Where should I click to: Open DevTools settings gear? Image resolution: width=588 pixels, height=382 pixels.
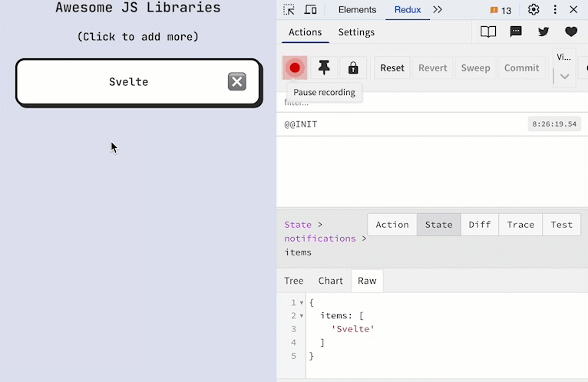[x=533, y=10]
